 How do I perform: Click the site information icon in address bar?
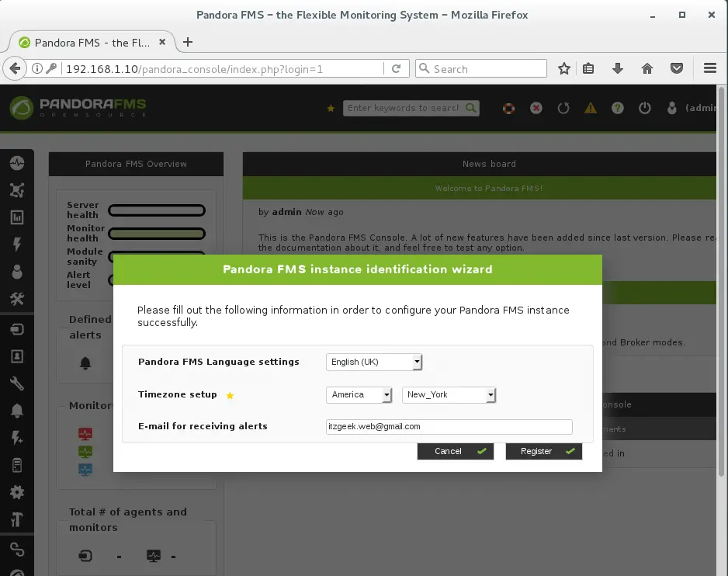[x=37, y=69]
